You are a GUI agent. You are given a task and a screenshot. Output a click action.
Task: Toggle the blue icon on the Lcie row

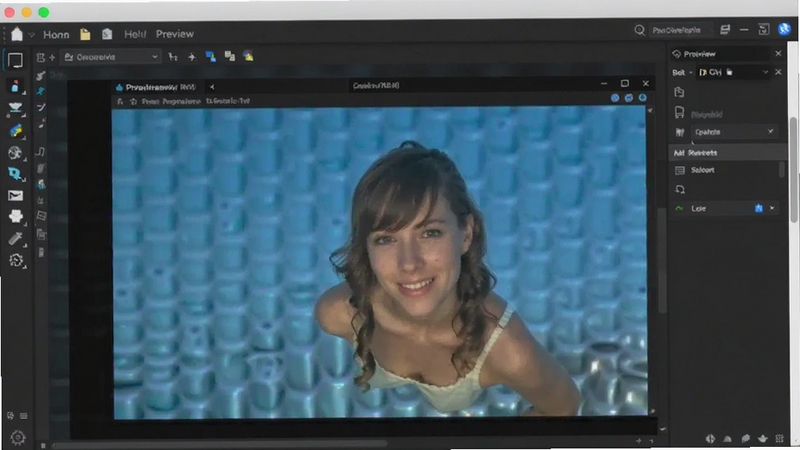tap(759, 208)
